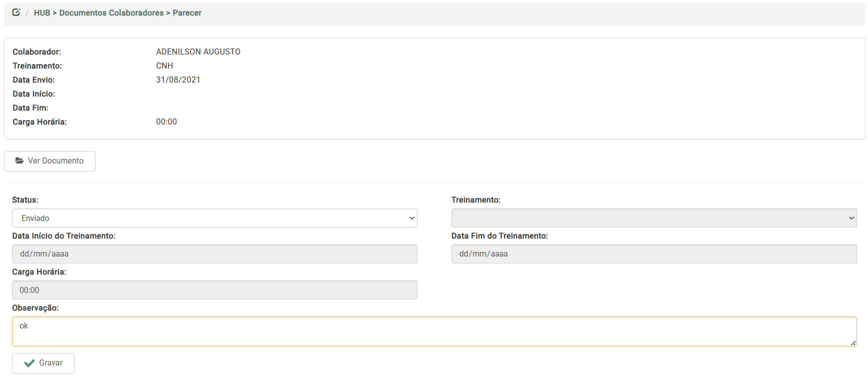Click inside the Observação text area
Screen dimensions: 868x376
click(433, 331)
